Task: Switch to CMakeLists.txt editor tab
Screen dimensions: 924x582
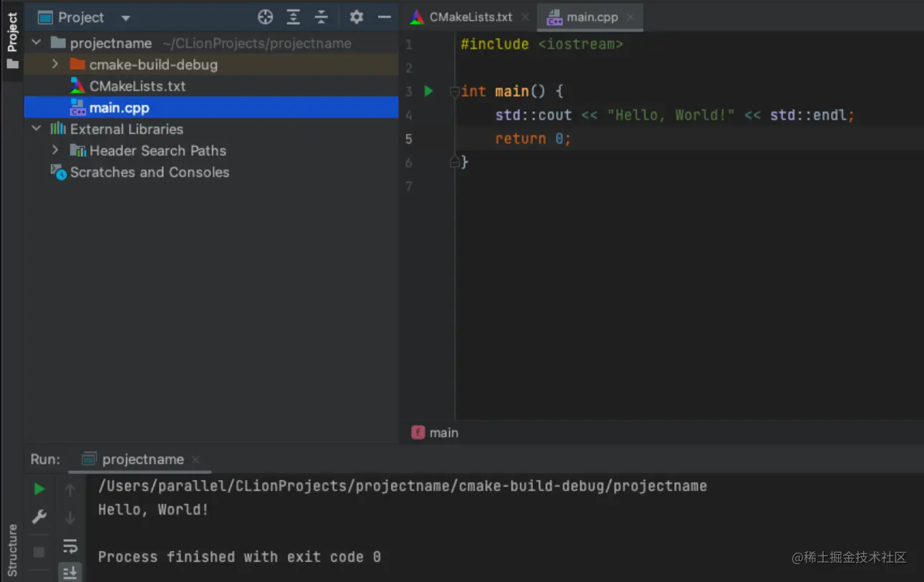Action: pyautogui.click(x=471, y=17)
